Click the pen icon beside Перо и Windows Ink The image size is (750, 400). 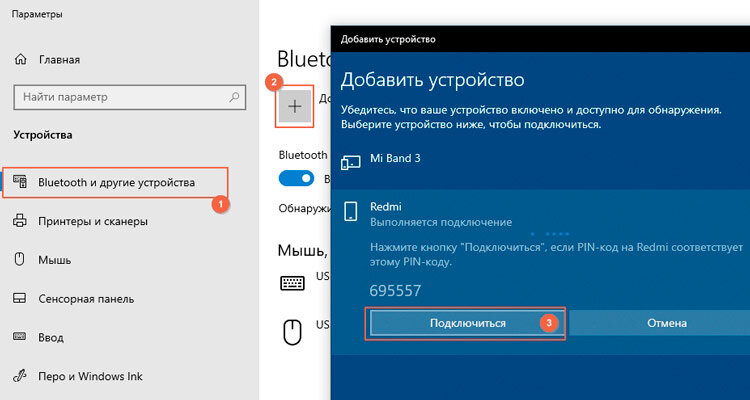(x=20, y=376)
